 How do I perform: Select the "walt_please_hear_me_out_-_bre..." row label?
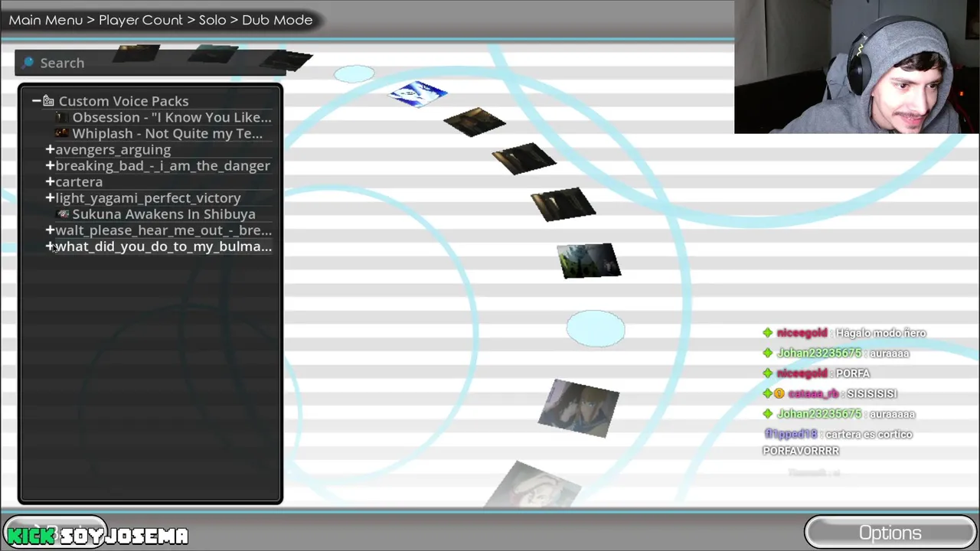(x=163, y=230)
